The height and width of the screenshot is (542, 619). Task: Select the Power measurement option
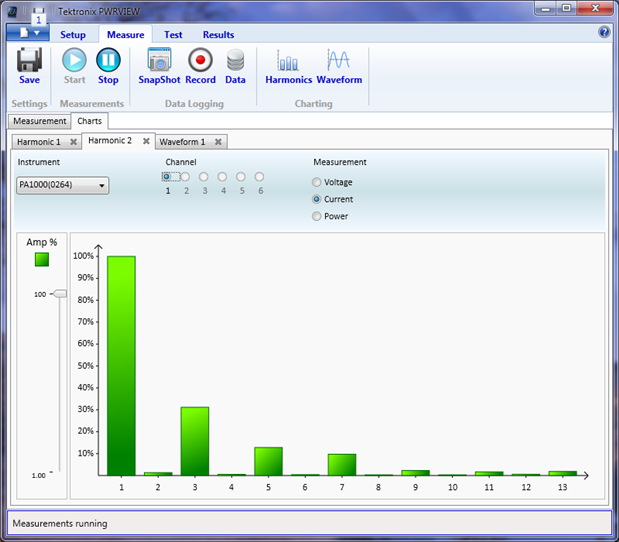click(x=317, y=216)
